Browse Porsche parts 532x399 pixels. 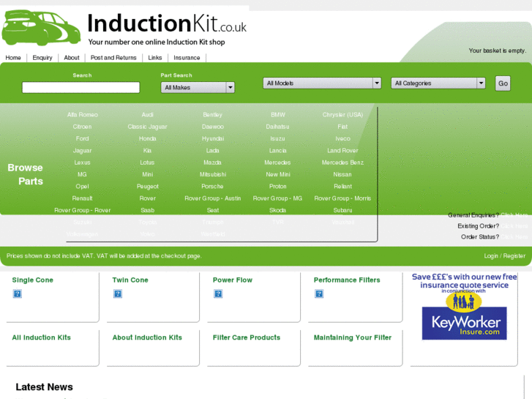212,187
